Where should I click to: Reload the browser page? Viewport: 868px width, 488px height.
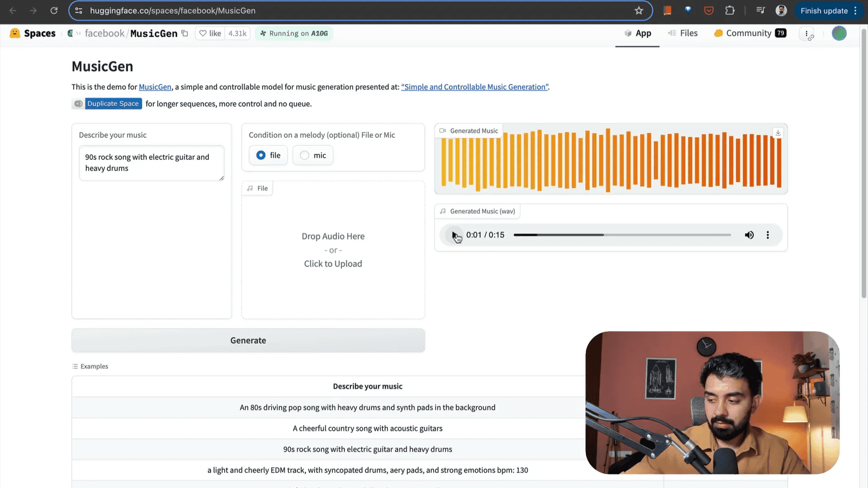point(54,11)
